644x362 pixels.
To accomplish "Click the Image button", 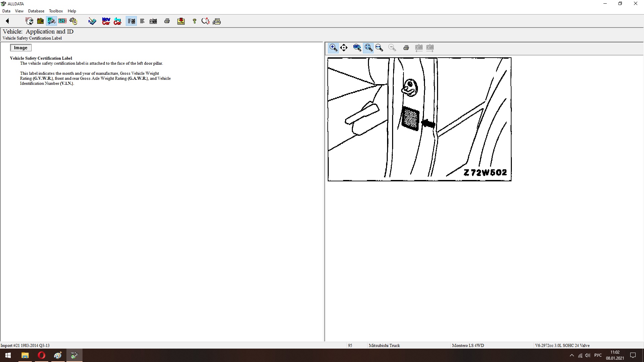I will point(20,48).
